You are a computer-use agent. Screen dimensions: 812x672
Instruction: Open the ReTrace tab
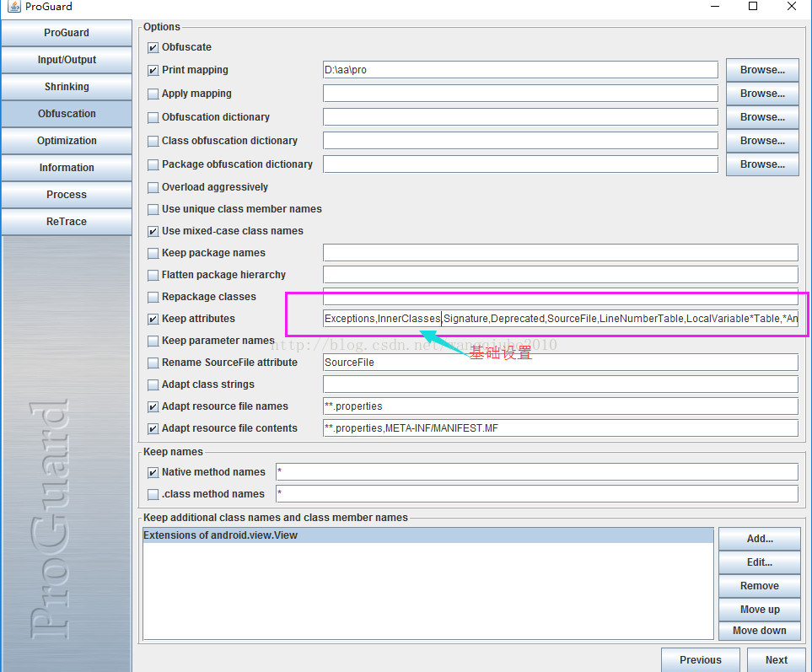[67, 221]
